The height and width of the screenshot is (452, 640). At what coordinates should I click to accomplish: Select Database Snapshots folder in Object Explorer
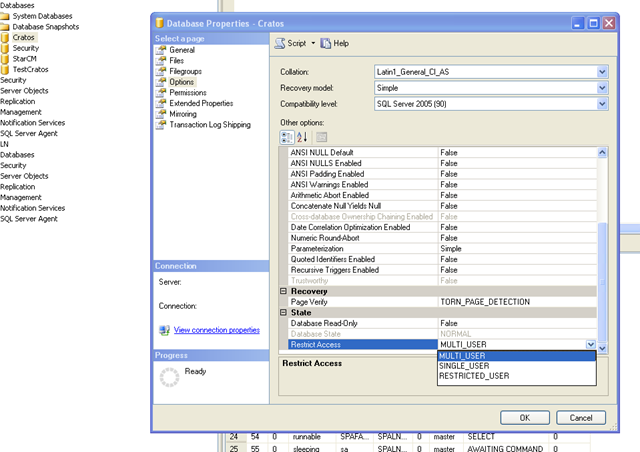click(x=46, y=27)
